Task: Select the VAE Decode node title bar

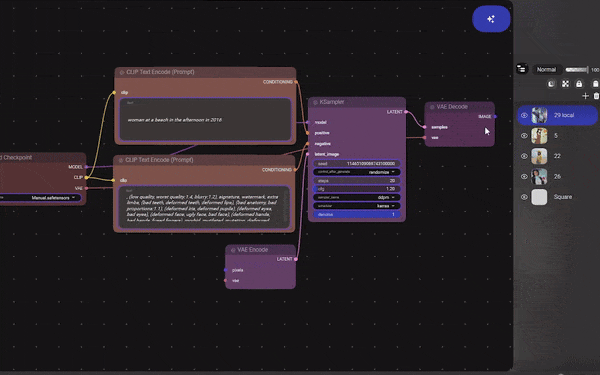Action: click(x=460, y=107)
